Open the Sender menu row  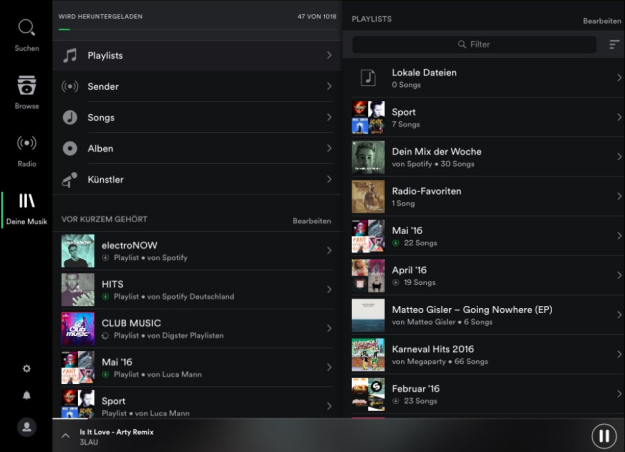[x=196, y=87]
